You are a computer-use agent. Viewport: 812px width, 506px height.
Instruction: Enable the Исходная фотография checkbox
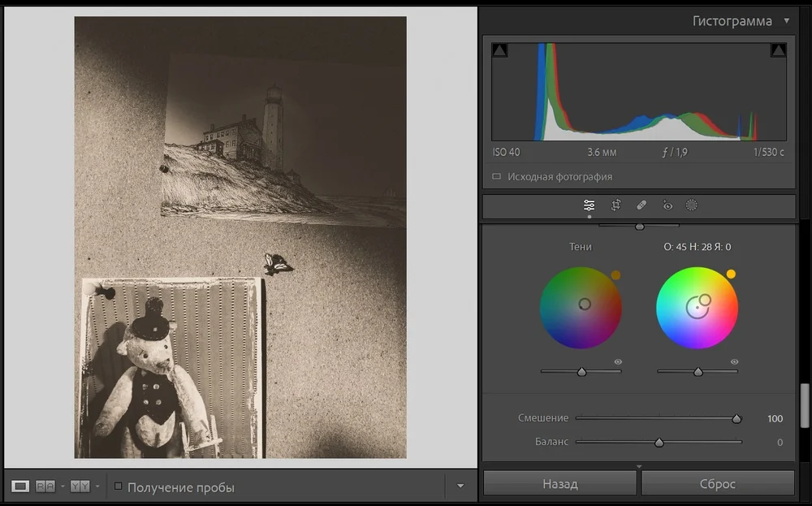[x=497, y=176]
